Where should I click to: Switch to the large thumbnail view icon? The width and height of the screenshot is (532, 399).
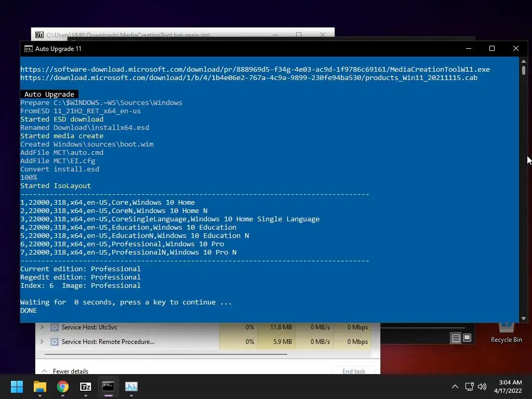467,338
